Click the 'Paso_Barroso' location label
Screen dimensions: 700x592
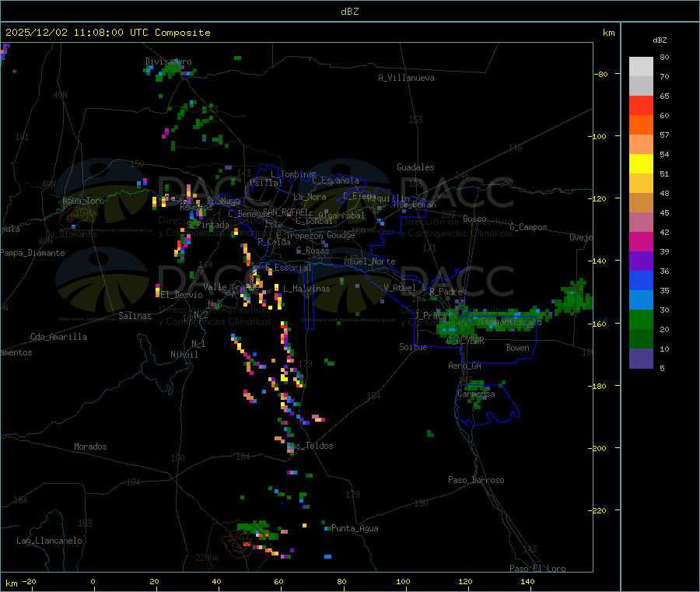476,480
